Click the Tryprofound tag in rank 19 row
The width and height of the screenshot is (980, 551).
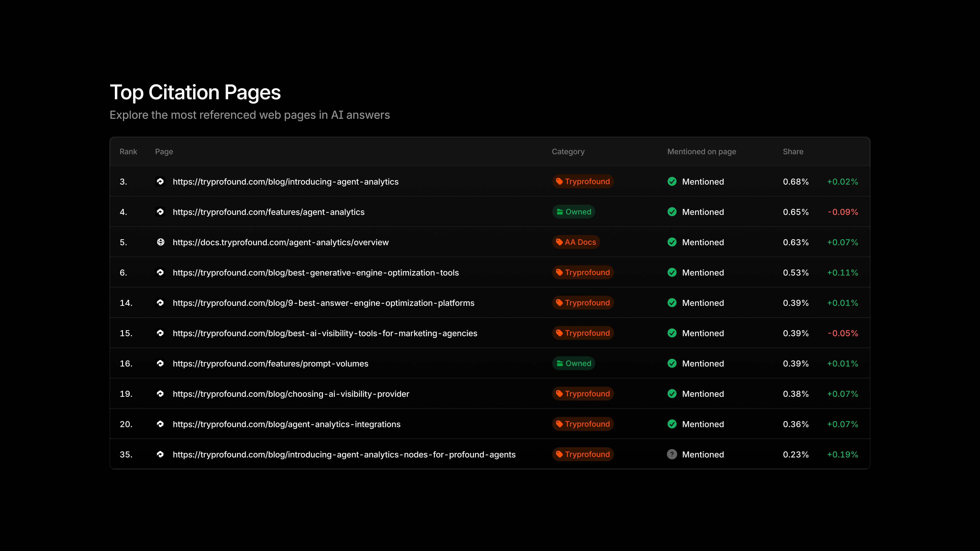tap(583, 394)
